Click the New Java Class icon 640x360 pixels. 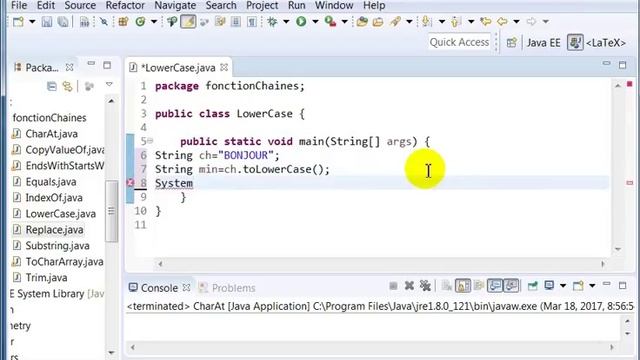tap(140, 22)
